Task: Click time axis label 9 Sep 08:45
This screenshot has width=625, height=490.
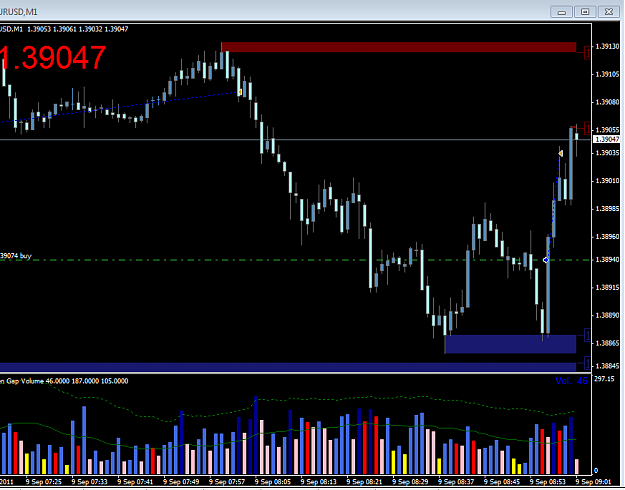Action: 502,482
